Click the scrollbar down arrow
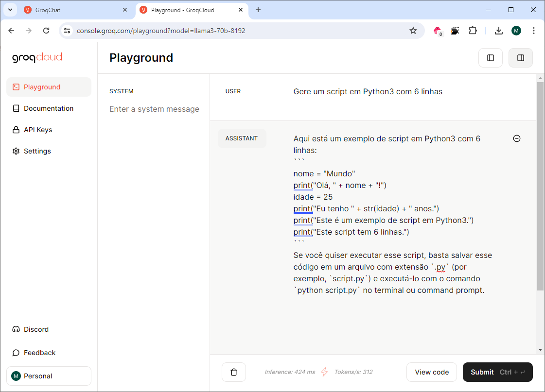This screenshot has height=392, width=545. point(540,350)
